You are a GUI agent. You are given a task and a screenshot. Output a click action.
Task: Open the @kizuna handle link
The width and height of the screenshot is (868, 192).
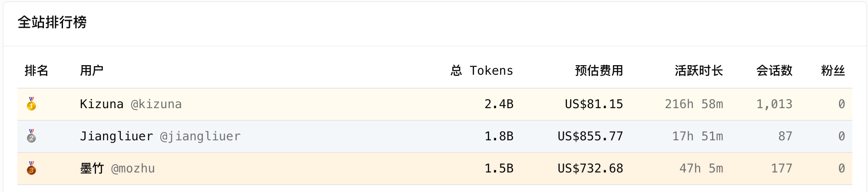click(x=156, y=104)
